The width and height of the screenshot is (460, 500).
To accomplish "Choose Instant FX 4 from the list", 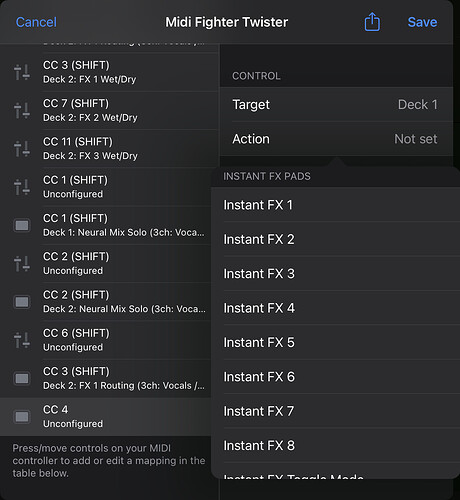I will point(335,308).
